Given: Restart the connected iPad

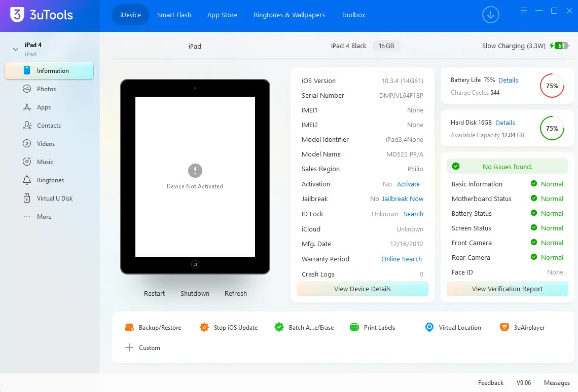Looking at the screenshot, I should click(154, 293).
